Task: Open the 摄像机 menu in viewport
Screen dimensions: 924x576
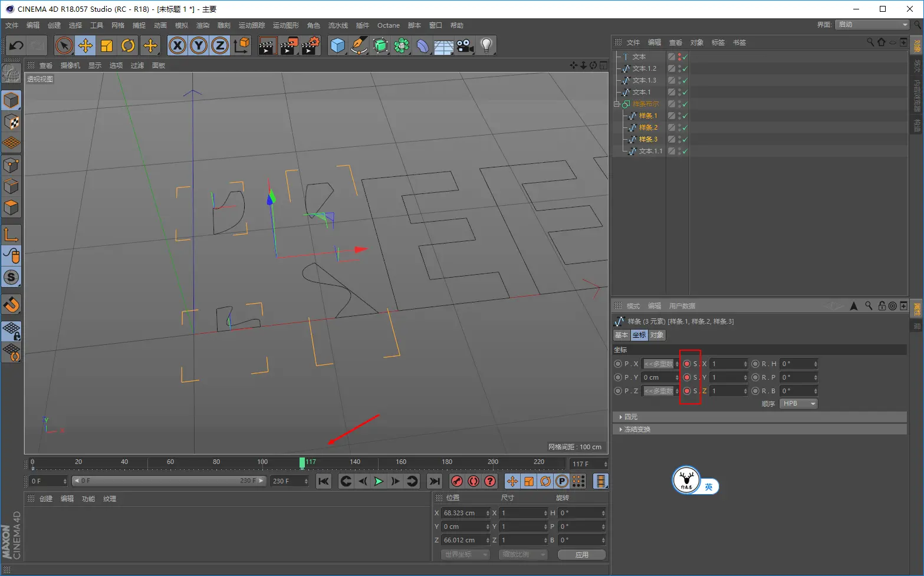Action: click(71, 65)
